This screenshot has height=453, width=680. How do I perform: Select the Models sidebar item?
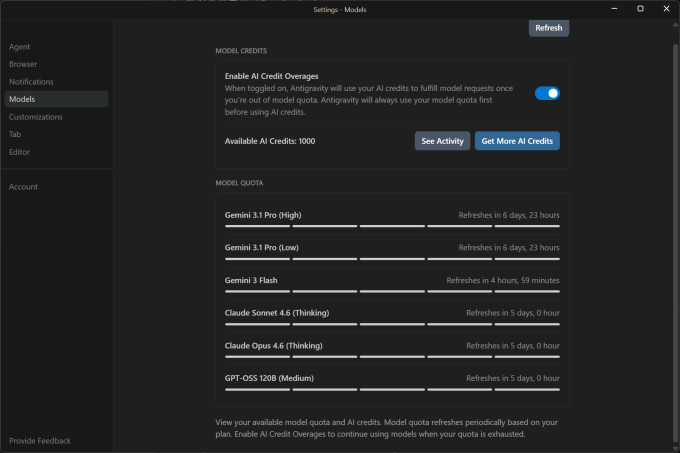22,99
